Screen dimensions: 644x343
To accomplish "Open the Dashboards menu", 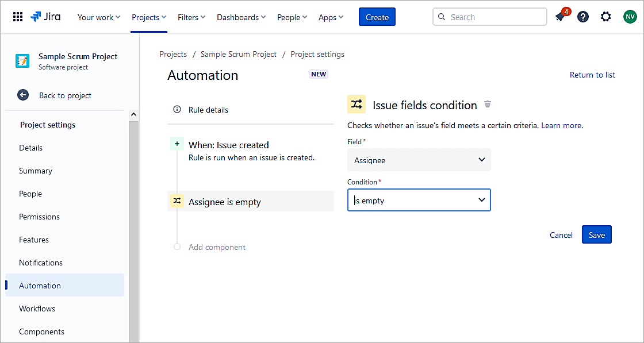I will pyautogui.click(x=241, y=17).
